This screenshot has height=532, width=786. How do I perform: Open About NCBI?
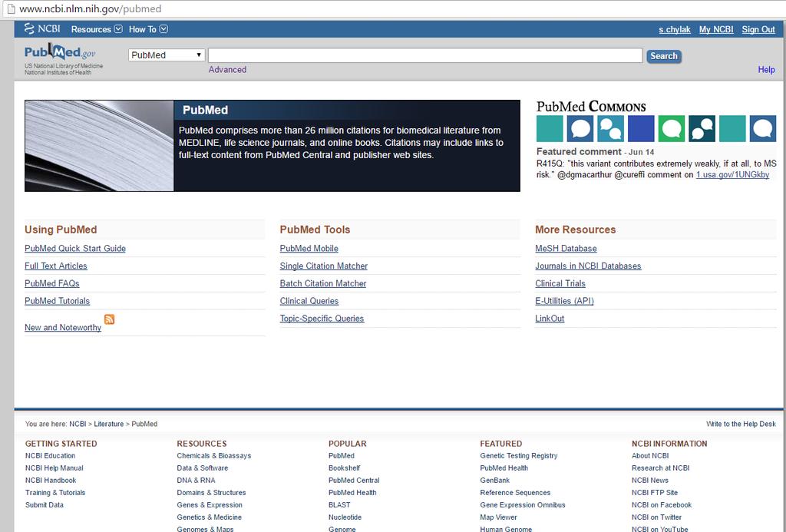tap(650, 456)
